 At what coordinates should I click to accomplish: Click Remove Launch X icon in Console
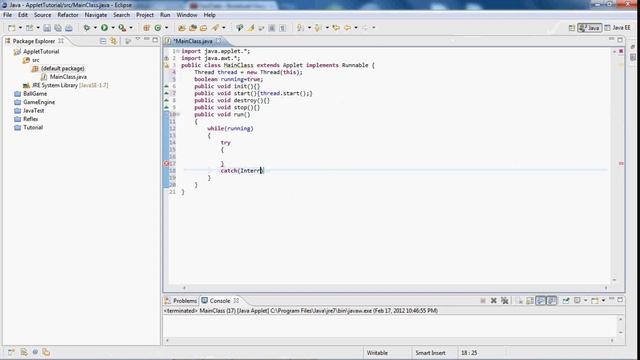(493, 300)
